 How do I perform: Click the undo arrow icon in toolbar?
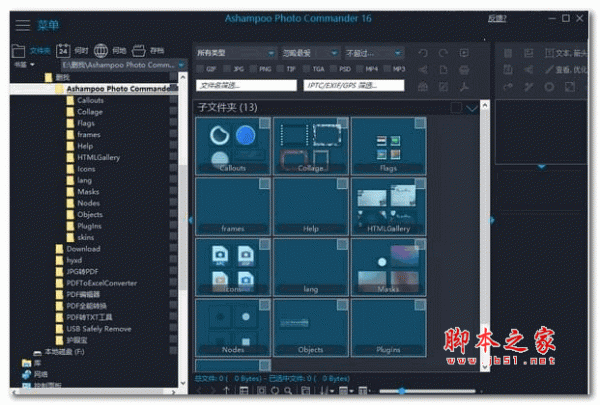point(422,52)
